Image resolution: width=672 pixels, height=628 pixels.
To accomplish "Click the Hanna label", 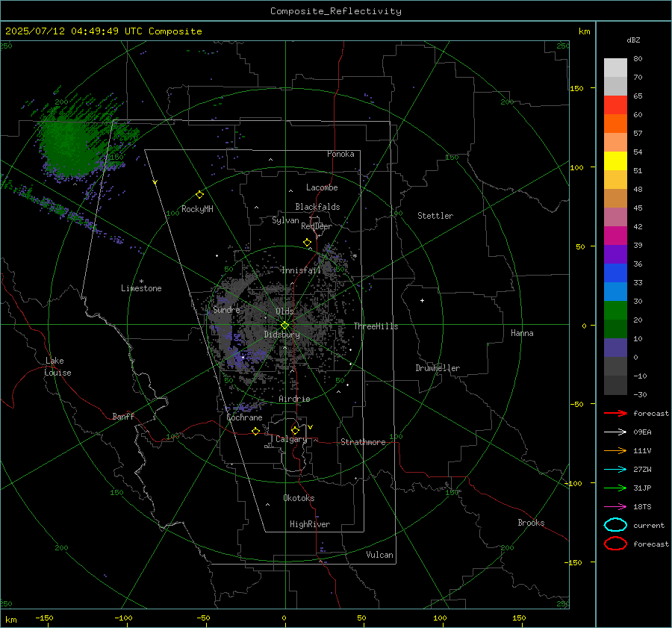I will 522,333.
